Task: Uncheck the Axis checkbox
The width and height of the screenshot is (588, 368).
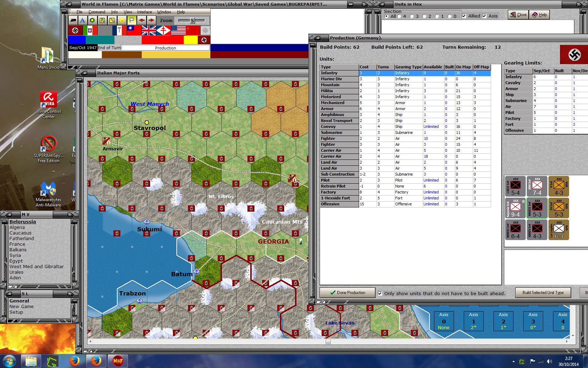Action: [484, 16]
